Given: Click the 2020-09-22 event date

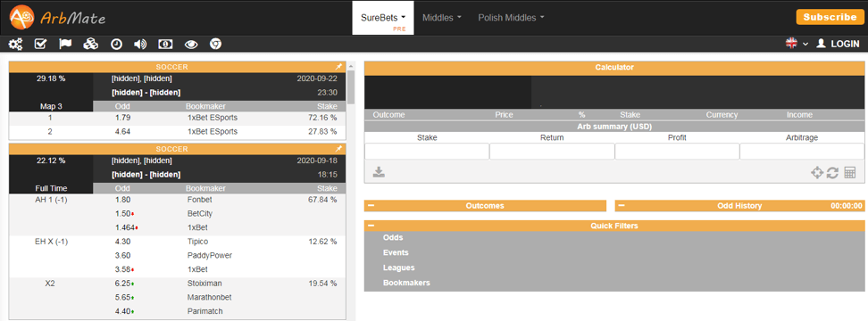Looking at the screenshot, I should click(317, 78).
